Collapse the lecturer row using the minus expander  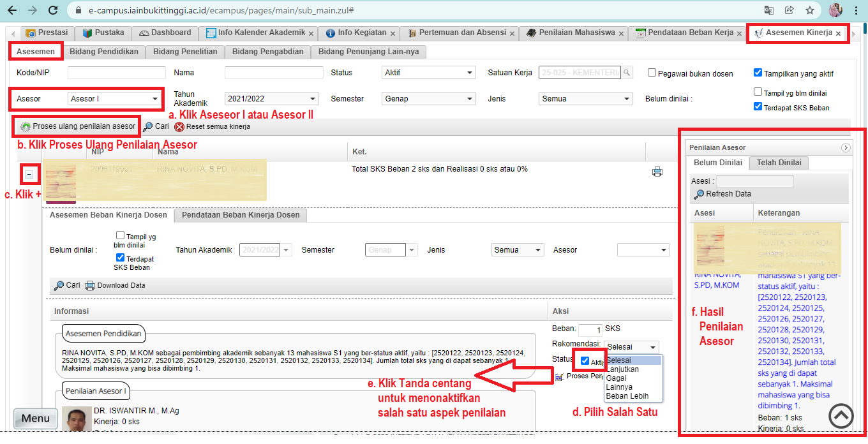click(x=29, y=174)
